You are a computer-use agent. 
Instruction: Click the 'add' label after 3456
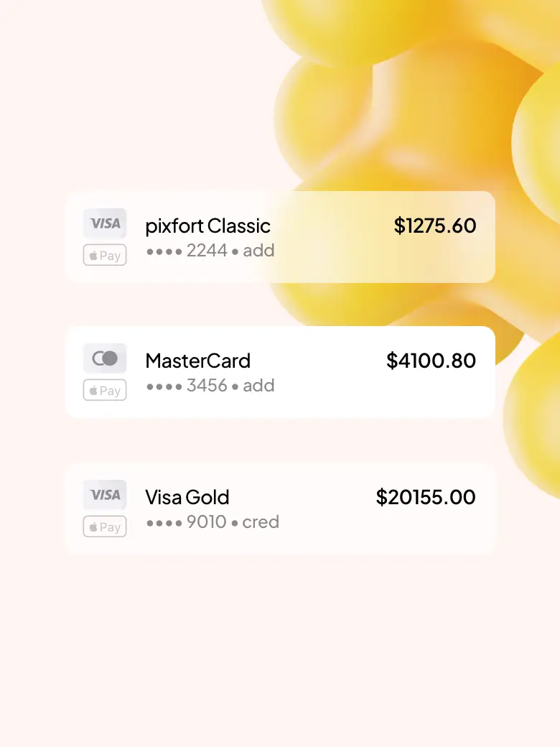[258, 386]
